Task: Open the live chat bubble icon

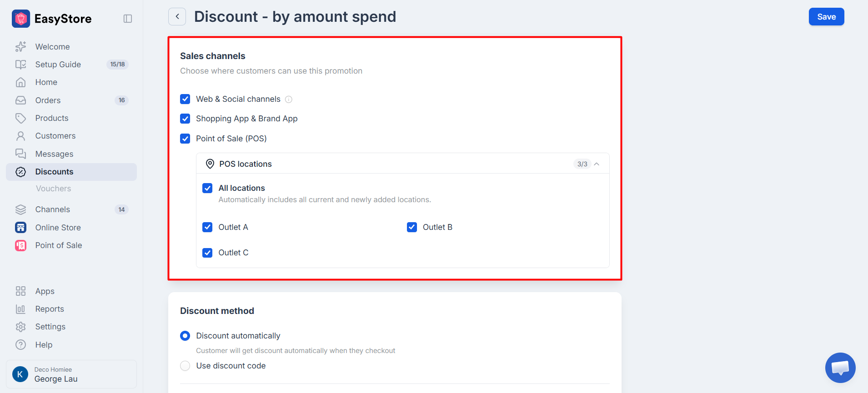Action: (840, 368)
